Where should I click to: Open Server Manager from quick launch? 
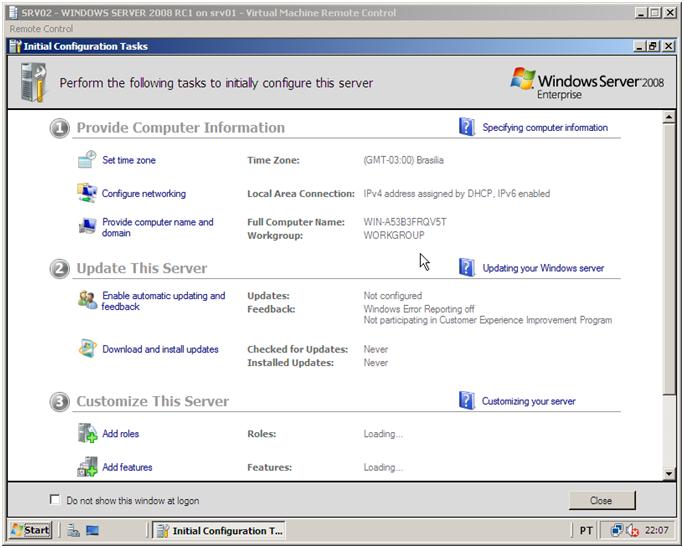pos(73,530)
